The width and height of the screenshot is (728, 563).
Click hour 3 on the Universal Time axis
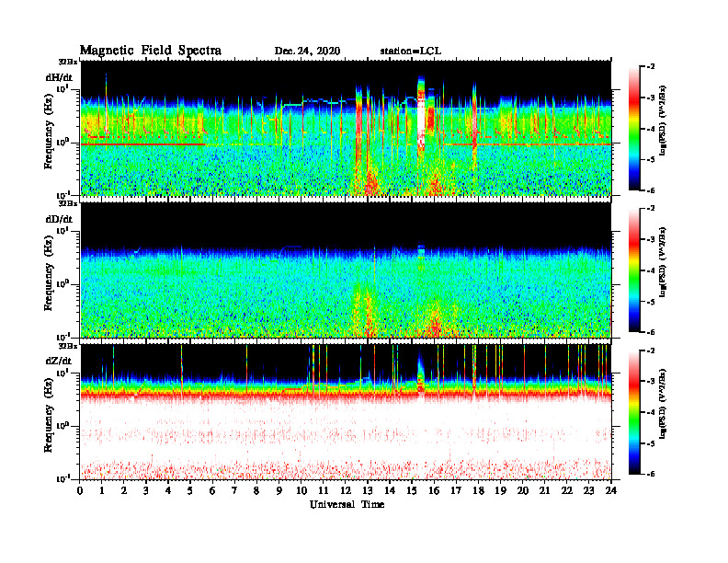coord(146,491)
